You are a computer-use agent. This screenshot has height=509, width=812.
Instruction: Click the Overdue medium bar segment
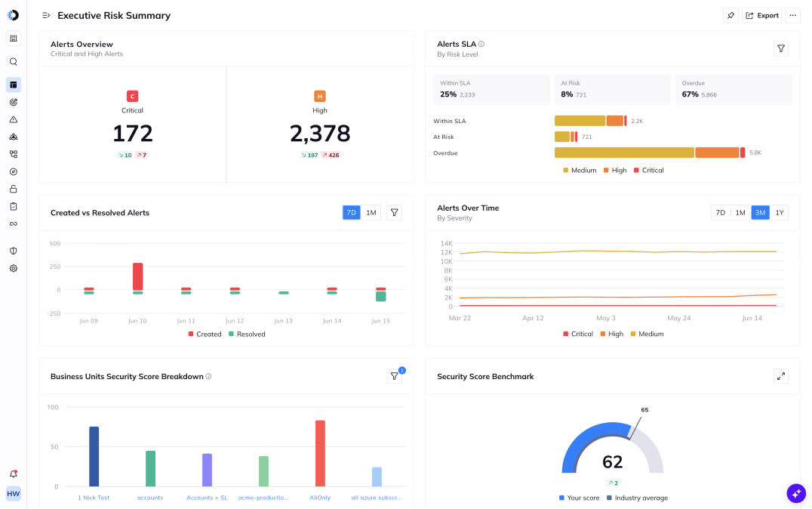click(x=624, y=153)
